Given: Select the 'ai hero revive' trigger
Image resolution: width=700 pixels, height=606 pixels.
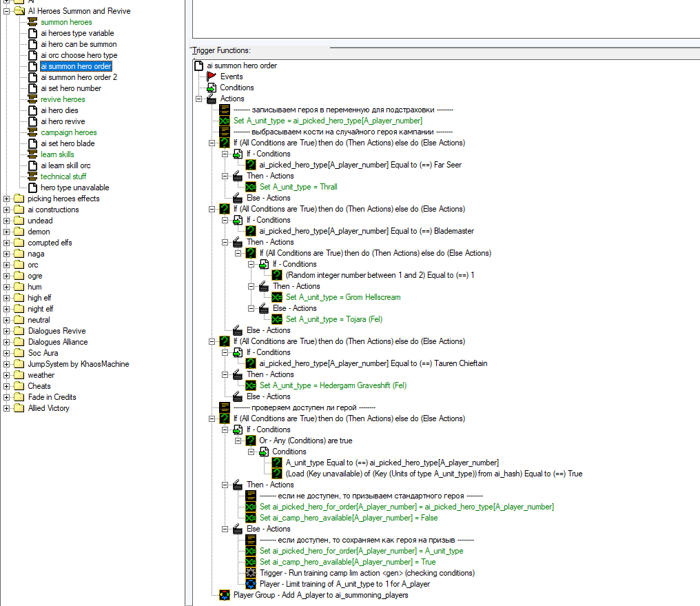Looking at the screenshot, I should pos(63,121).
